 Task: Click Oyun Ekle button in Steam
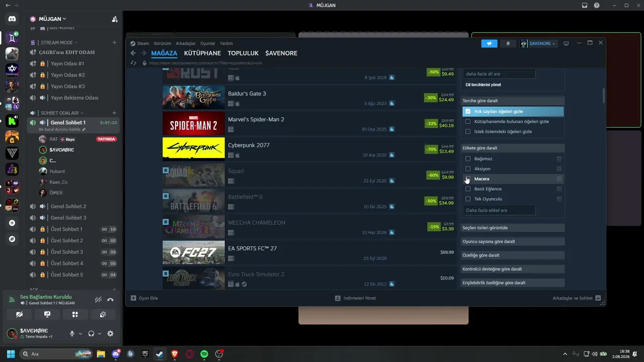click(144, 298)
